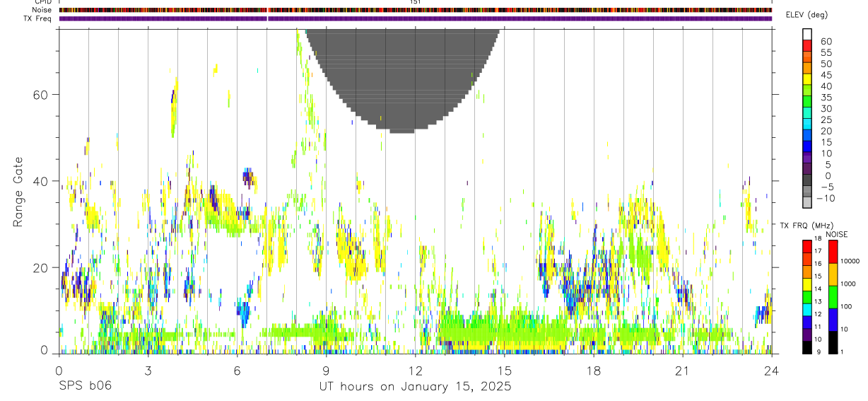
Task: Click the purple TX Freq strip above the plot
Action: click(x=415, y=18)
